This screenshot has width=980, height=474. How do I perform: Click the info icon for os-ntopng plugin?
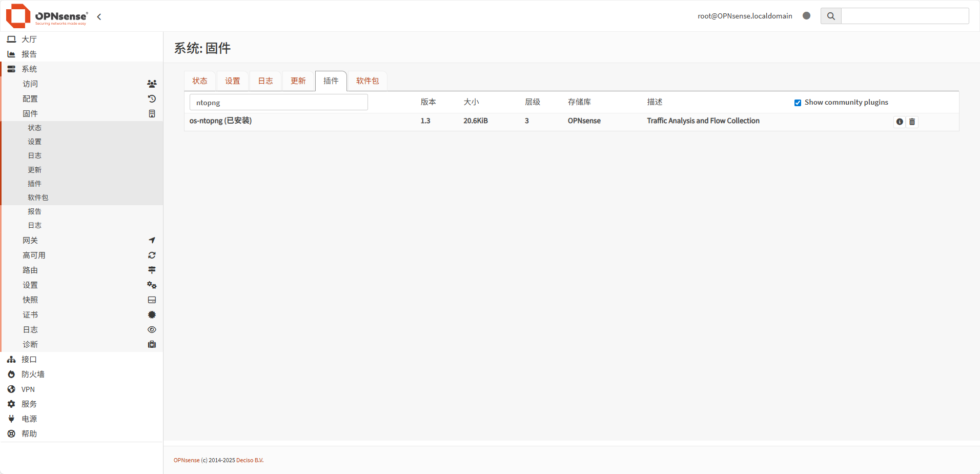click(899, 122)
